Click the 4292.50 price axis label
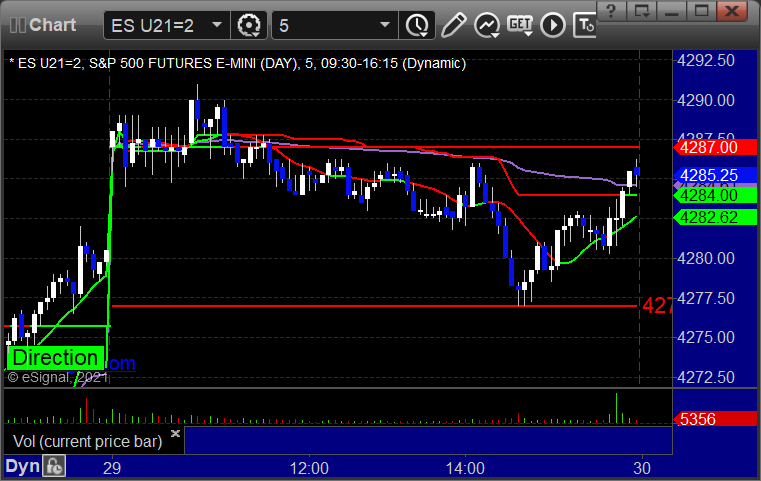 click(x=706, y=61)
